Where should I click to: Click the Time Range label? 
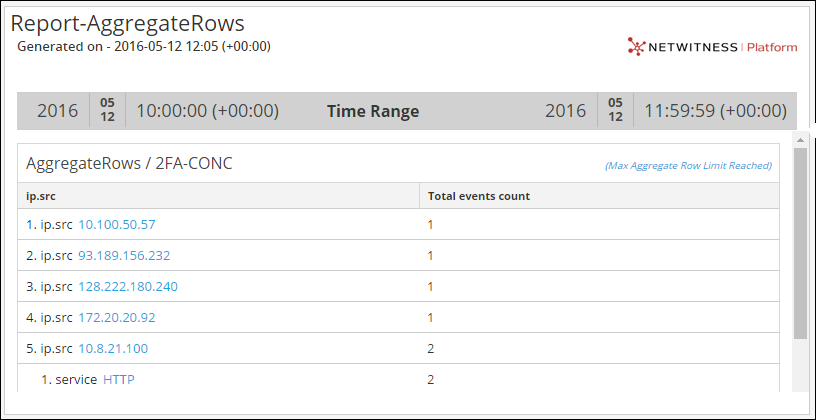pos(373,111)
